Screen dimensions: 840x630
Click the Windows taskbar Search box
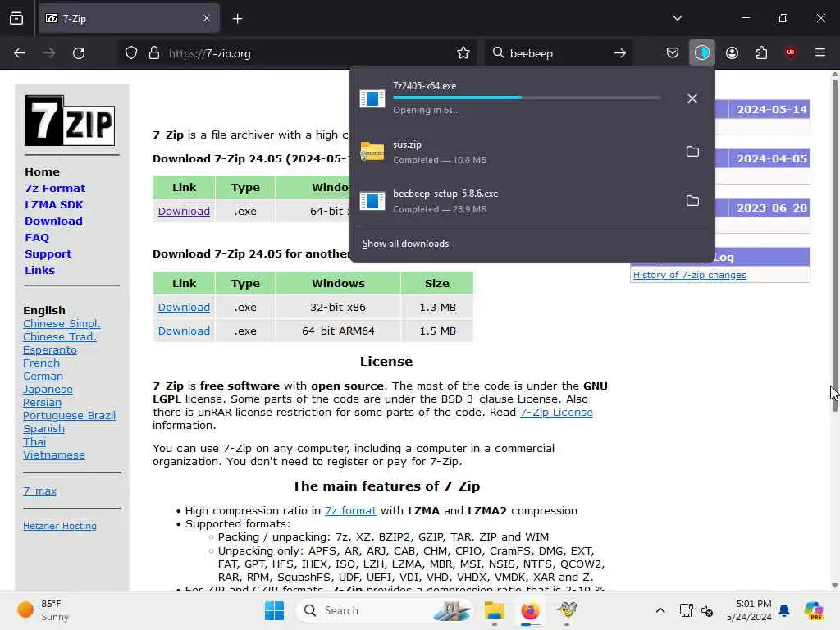coord(384,610)
